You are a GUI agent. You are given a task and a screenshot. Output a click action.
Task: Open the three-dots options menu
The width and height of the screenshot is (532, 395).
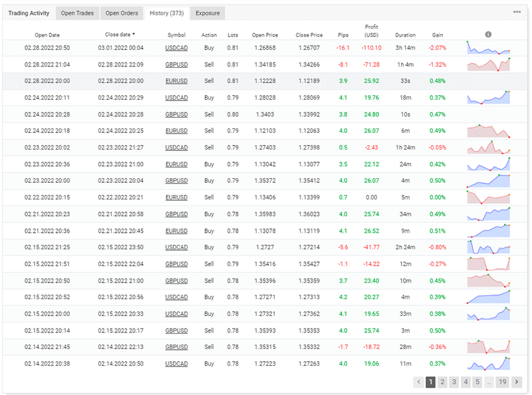point(517,12)
